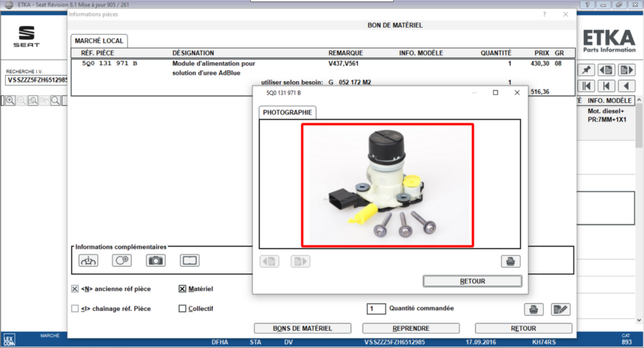Click the REPRENDRE button
The image size is (644, 348).
coord(410,328)
